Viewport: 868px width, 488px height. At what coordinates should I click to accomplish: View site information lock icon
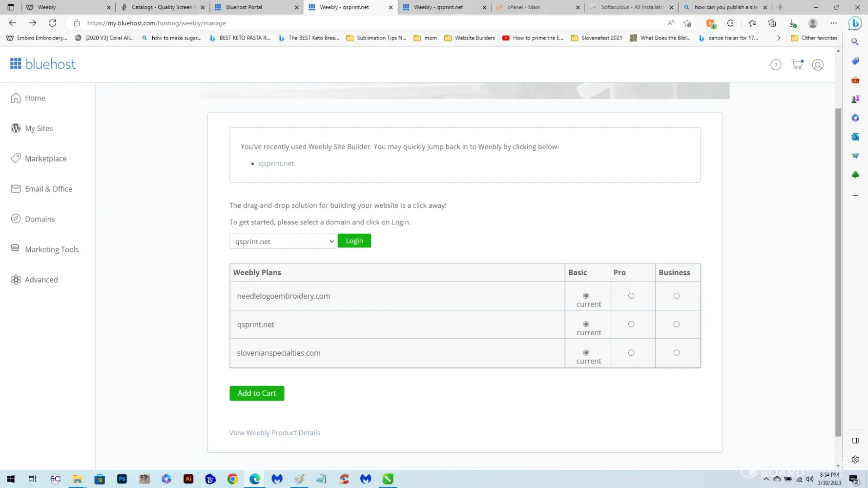(77, 23)
